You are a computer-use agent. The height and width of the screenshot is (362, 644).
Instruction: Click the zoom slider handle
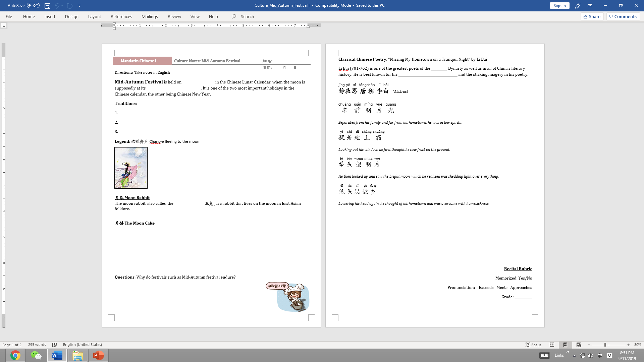pos(605,345)
